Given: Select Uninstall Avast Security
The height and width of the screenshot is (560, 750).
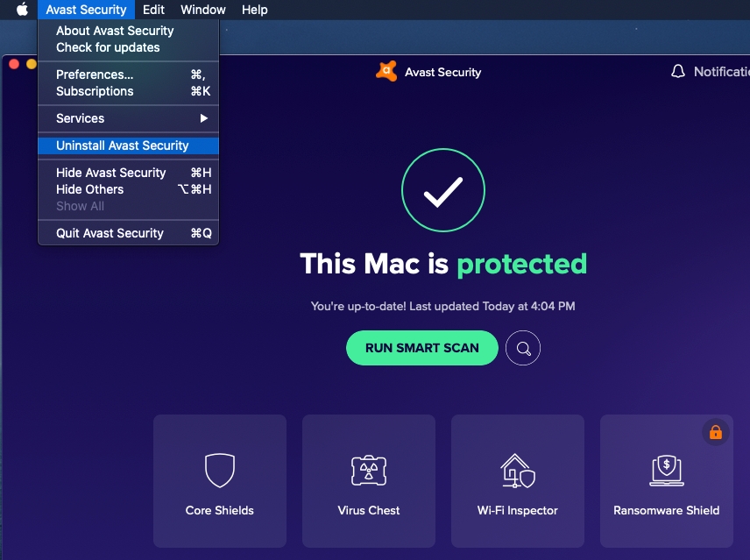Looking at the screenshot, I should coord(128,145).
